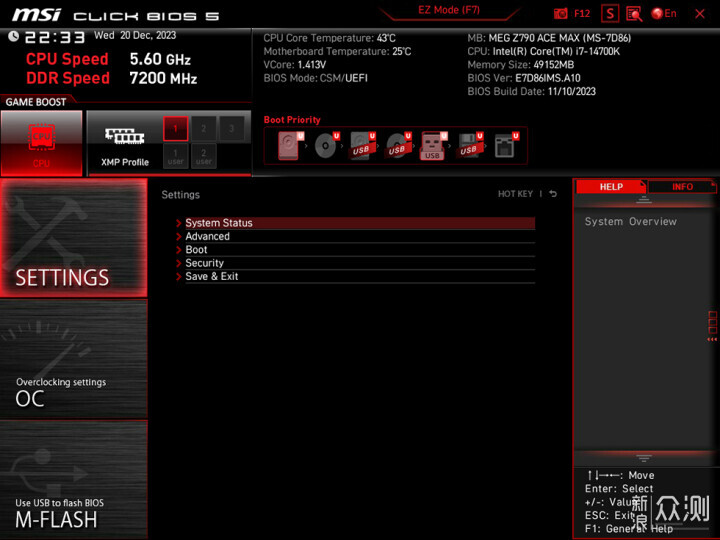Image resolution: width=720 pixels, height=540 pixels.
Task: Open the SETTINGS section
Action: click(73, 237)
